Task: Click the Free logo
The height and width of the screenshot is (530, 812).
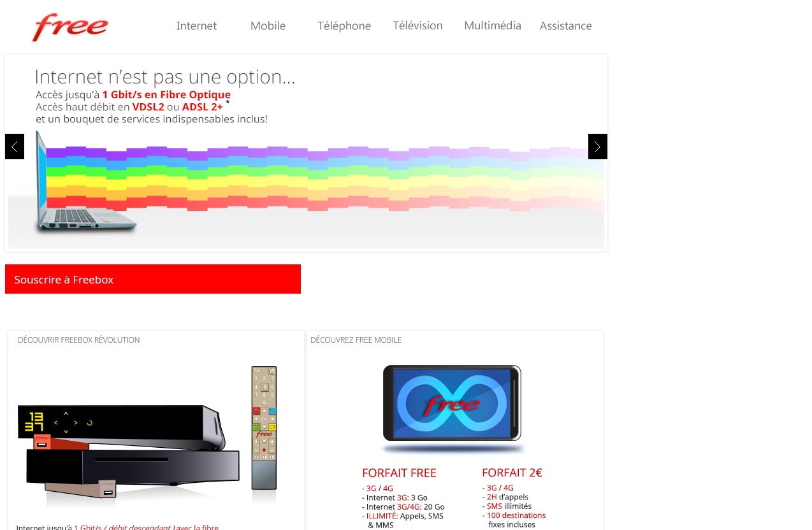Action: (x=70, y=27)
